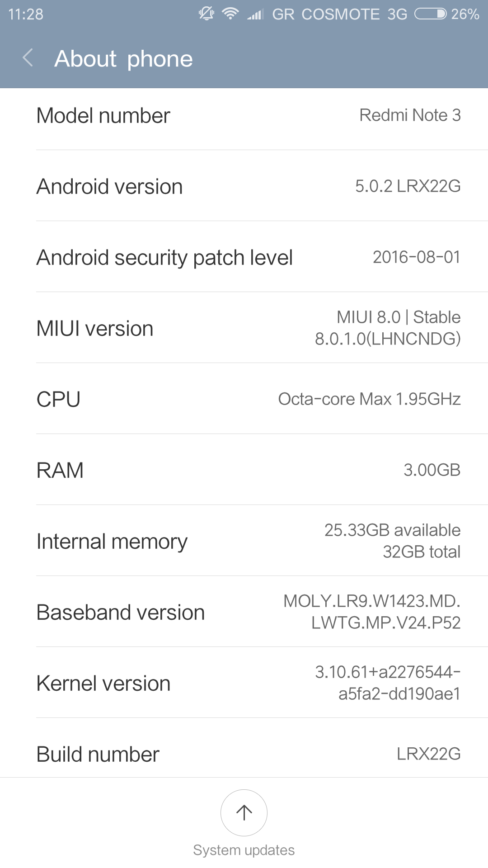Tap the About phone title

123,59
